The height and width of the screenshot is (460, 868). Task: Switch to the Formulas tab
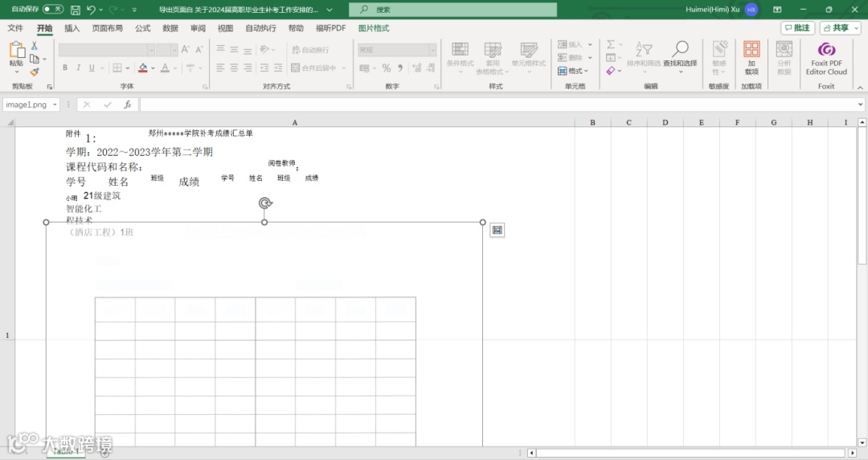(x=143, y=28)
